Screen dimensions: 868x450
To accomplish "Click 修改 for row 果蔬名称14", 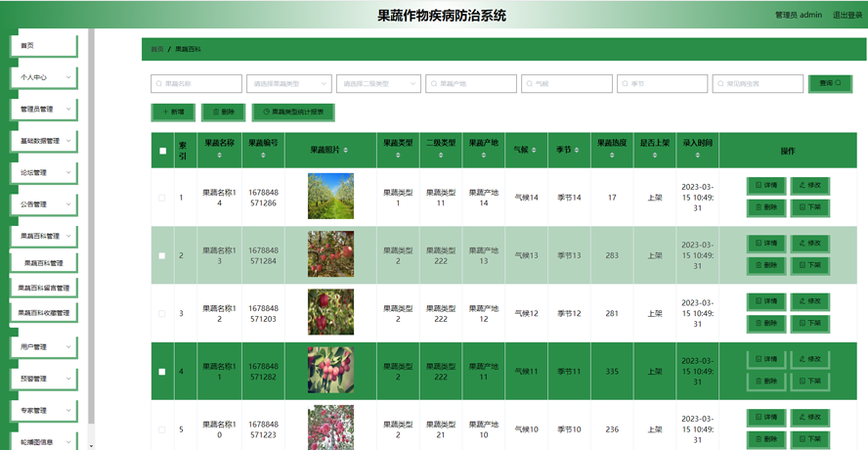I will [810, 186].
